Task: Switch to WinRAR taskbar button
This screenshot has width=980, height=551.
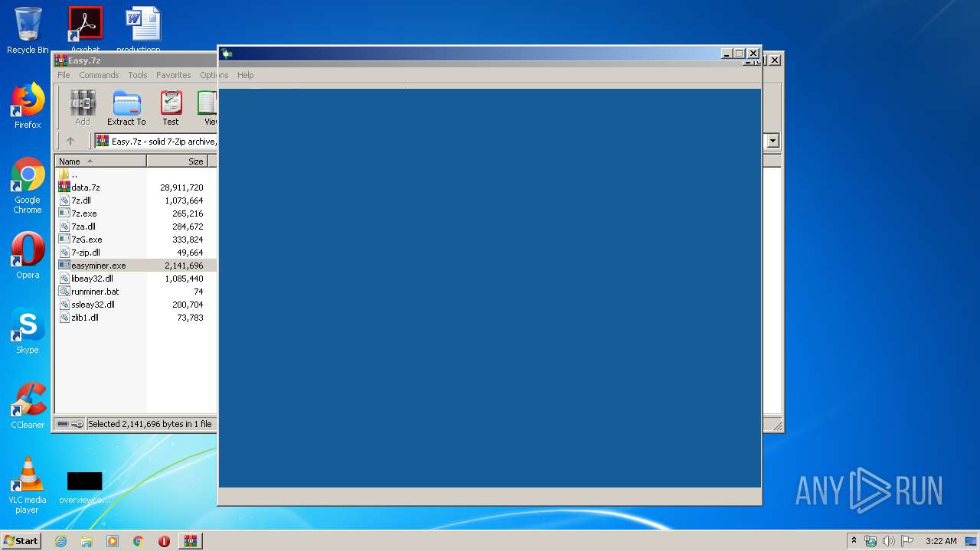Action: [x=191, y=541]
